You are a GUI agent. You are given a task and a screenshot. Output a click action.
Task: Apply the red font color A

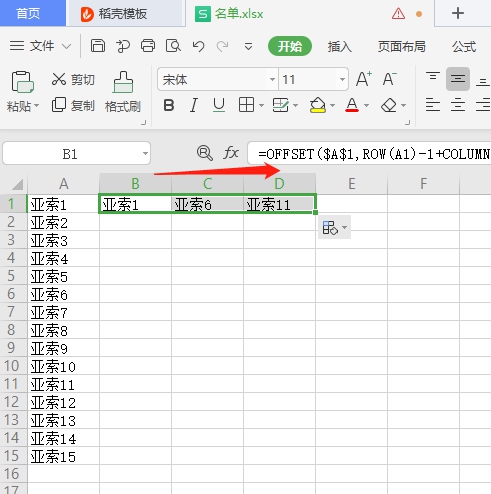click(352, 105)
